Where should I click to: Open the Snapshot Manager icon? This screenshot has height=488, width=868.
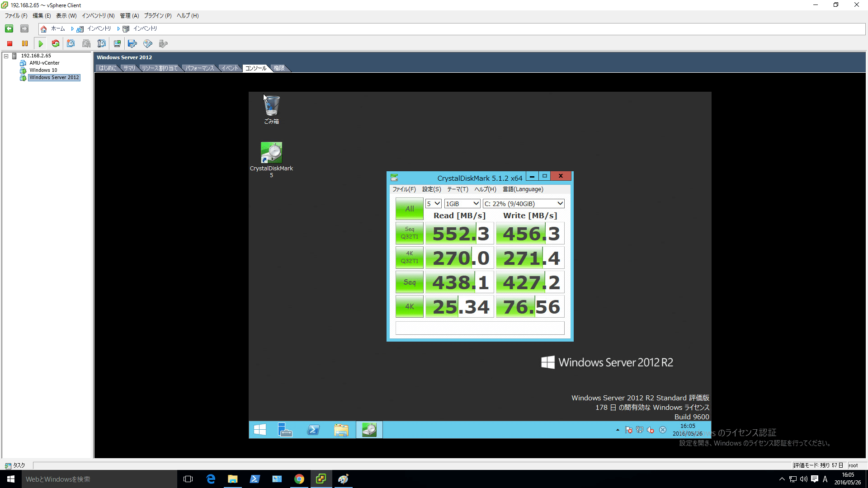pyautogui.click(x=102, y=43)
